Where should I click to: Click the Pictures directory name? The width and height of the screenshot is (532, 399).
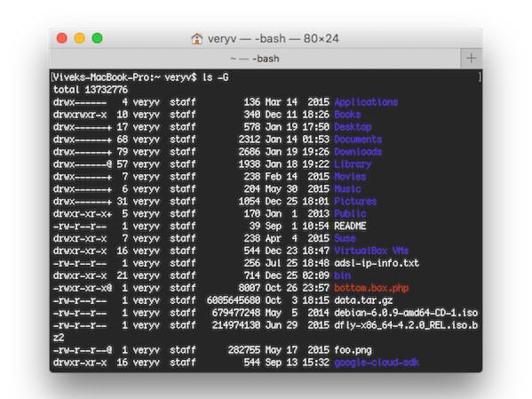click(x=355, y=202)
